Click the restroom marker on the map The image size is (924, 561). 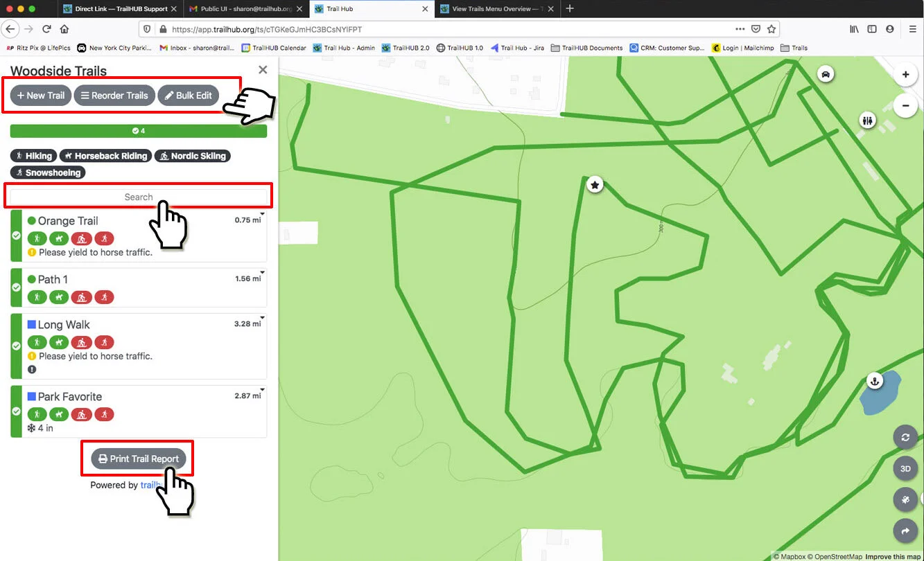coord(869,120)
